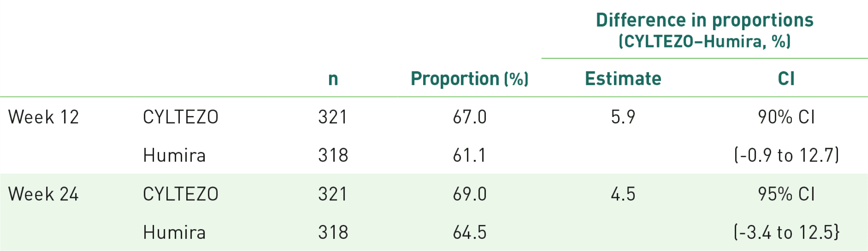
Task: Select the "Week 24" row label
Action: click(44, 194)
